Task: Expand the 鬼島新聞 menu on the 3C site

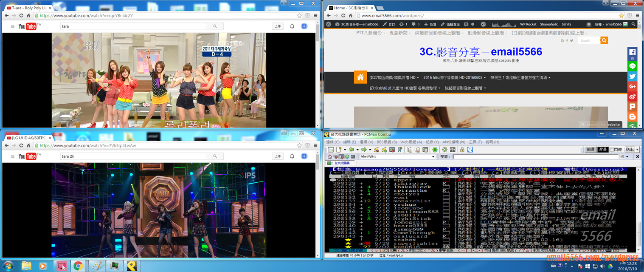Action: click(x=400, y=33)
